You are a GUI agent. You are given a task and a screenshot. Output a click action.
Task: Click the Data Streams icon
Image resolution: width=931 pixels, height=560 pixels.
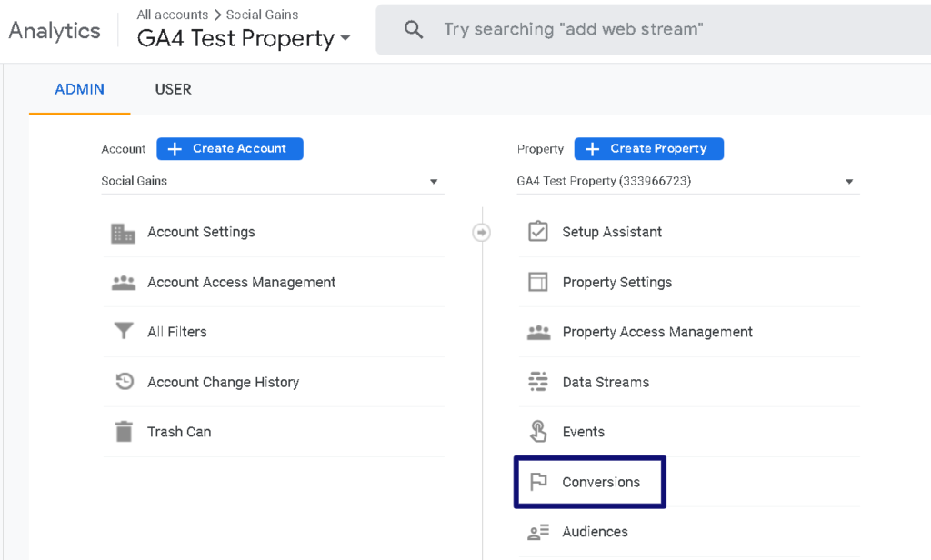pyautogui.click(x=538, y=381)
